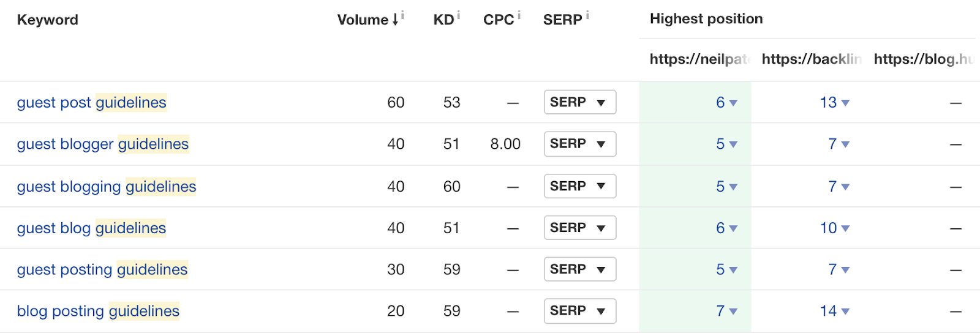Viewport: 980px width, 333px height.
Task: Click the SERP column info icon
Action: click(x=587, y=15)
